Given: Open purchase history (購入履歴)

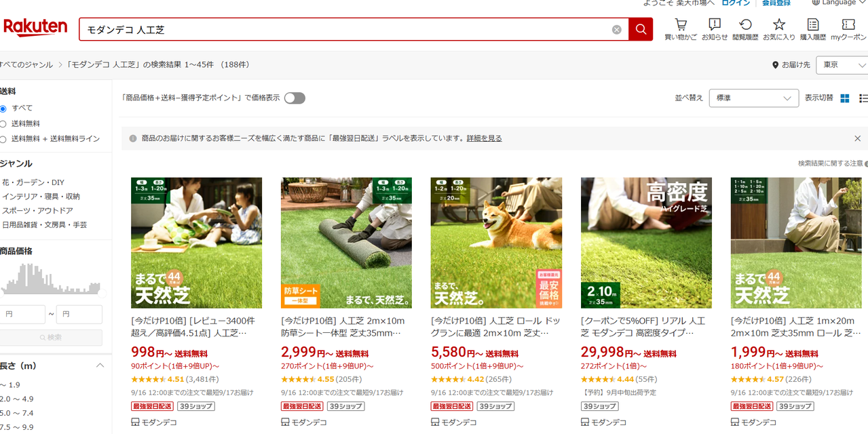Looking at the screenshot, I should coord(813,29).
